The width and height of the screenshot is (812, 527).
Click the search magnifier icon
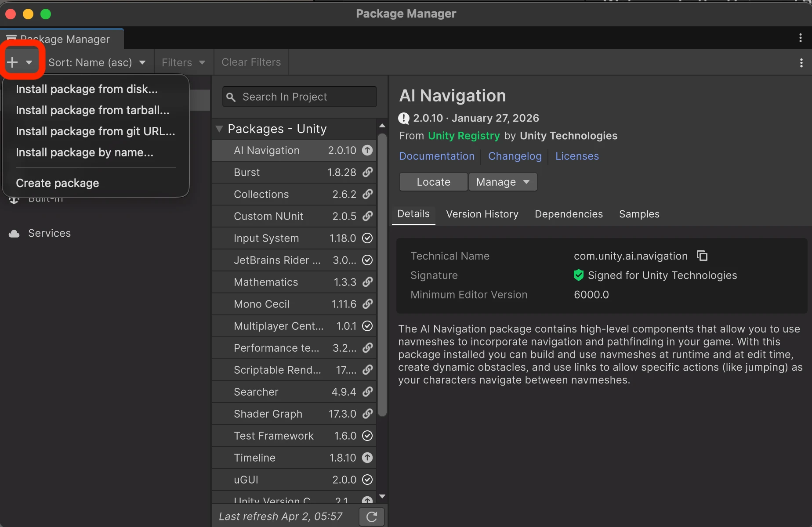(x=231, y=97)
